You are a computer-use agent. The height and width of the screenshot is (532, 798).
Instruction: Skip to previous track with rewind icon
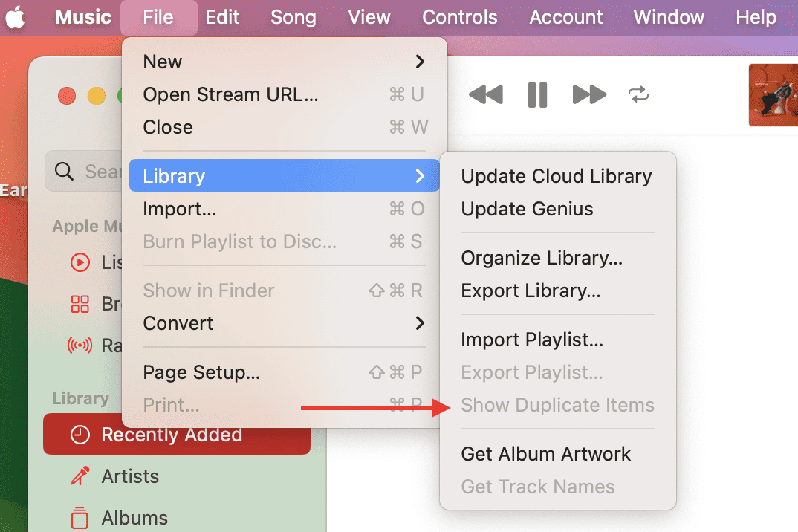click(x=486, y=95)
